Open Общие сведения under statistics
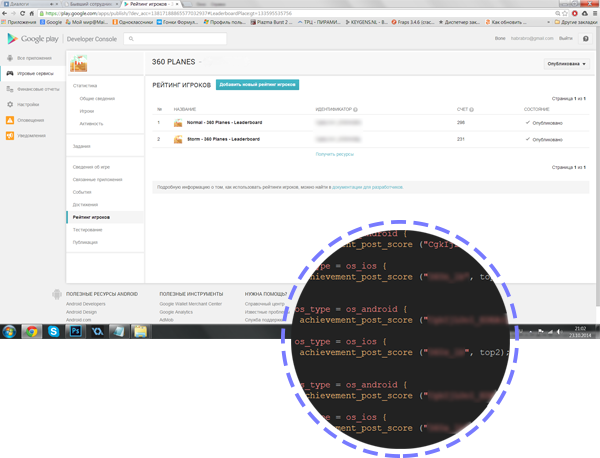The height and width of the screenshot is (458, 600). [97, 99]
